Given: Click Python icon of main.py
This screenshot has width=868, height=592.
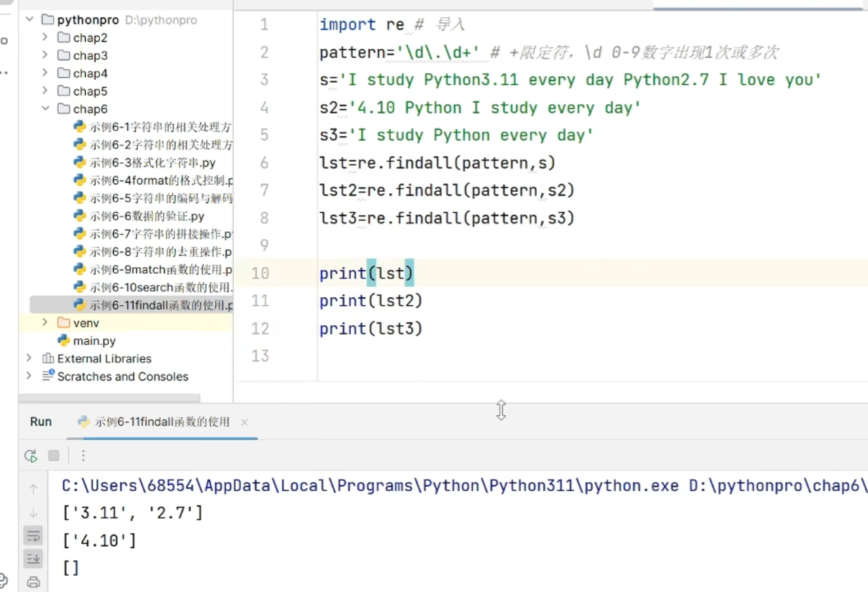Looking at the screenshot, I should 63,341.
